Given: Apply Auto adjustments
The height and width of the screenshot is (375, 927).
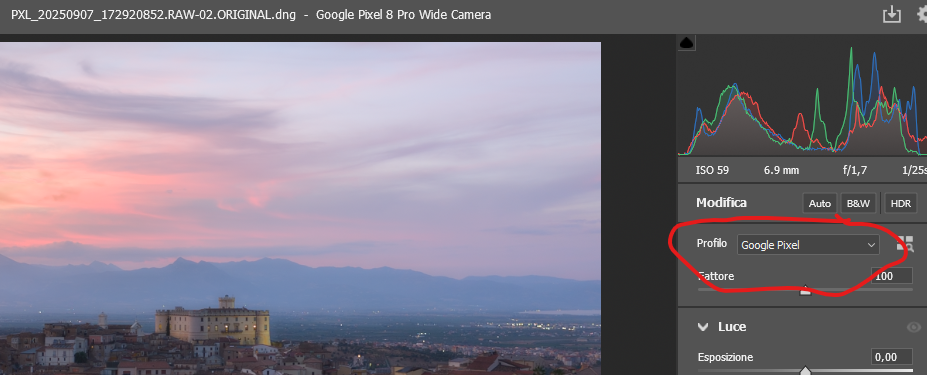Looking at the screenshot, I should pyautogui.click(x=819, y=203).
